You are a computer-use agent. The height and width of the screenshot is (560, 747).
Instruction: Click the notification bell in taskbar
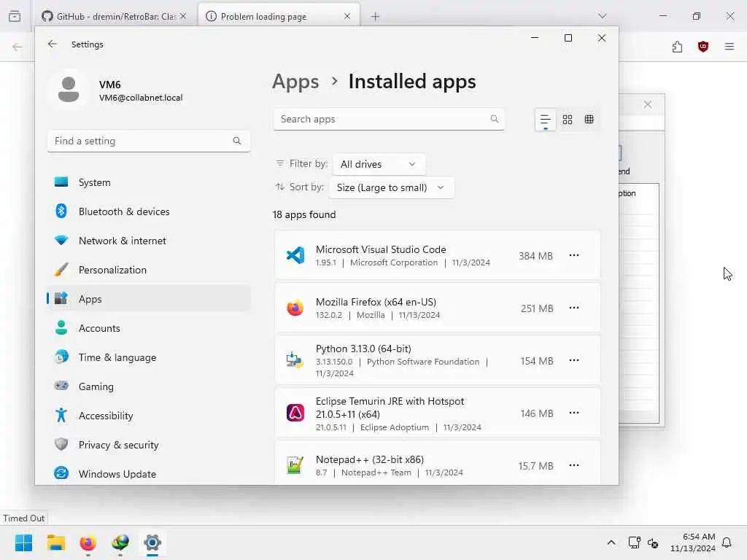tap(727, 542)
